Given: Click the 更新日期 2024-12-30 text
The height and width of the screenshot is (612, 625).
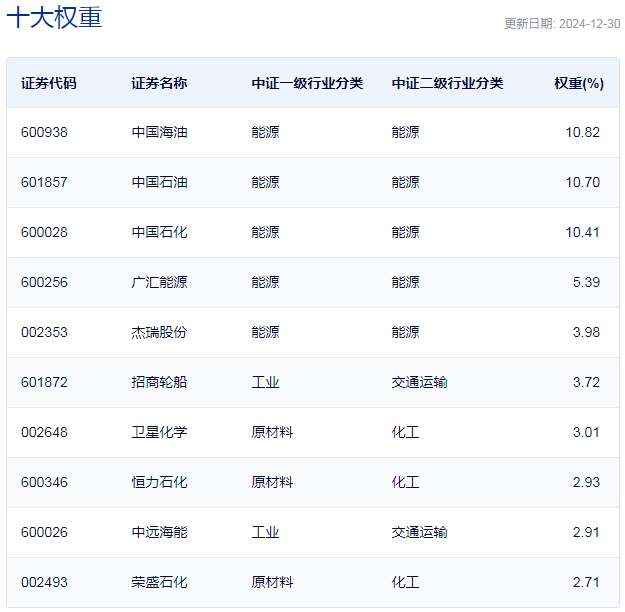Looking at the screenshot, I should [x=561, y=24].
